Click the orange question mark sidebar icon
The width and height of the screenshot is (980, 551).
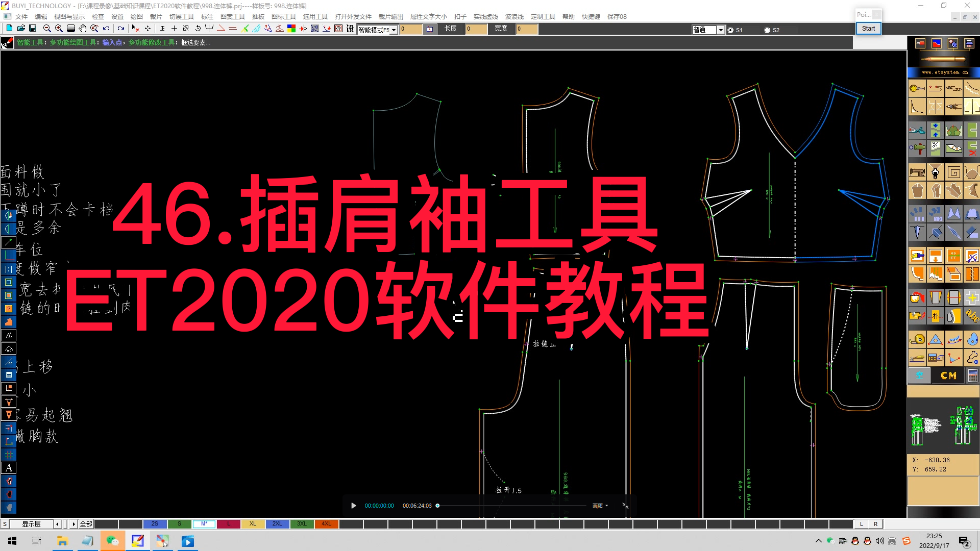coord(9,309)
